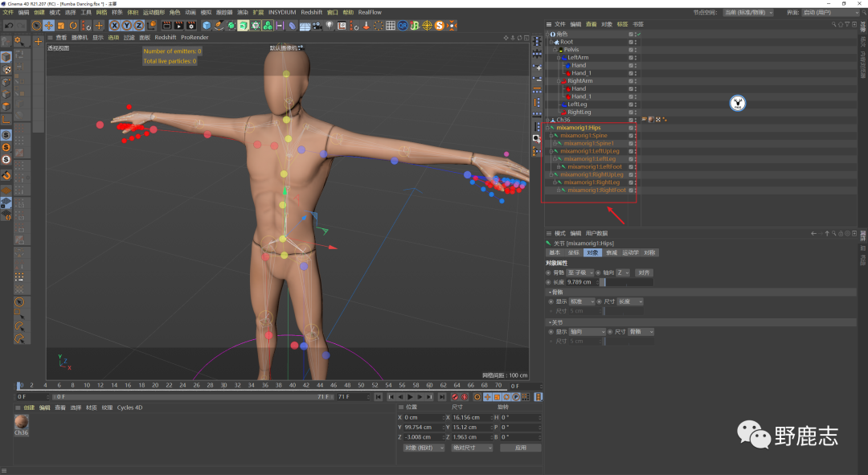Open the RealFlow menu

(x=370, y=13)
